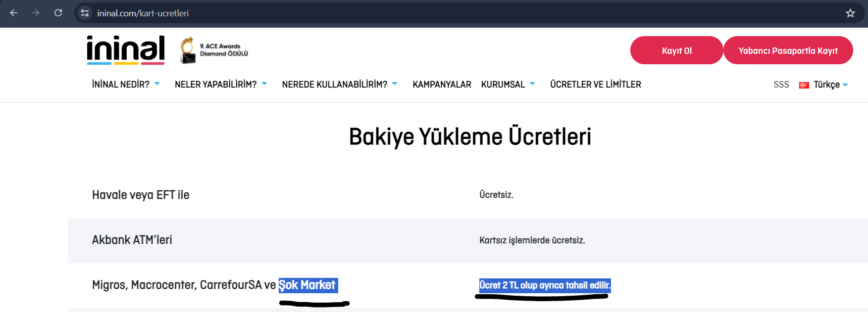Focus the address bar URL ininal.com/kart-ucretleri
The image size is (868, 312).
[143, 13]
